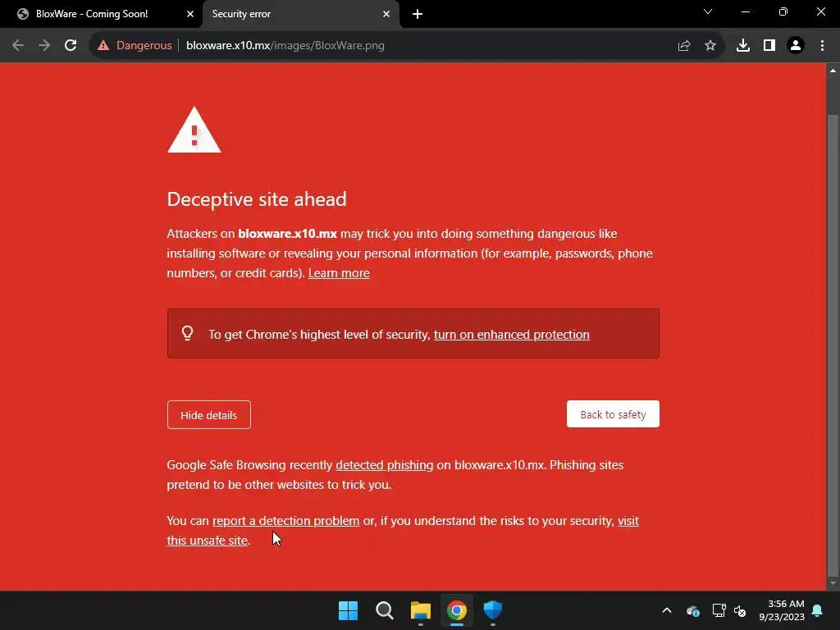The width and height of the screenshot is (840, 630).
Task: Click the visit this unsafe site link
Action: coord(208,541)
